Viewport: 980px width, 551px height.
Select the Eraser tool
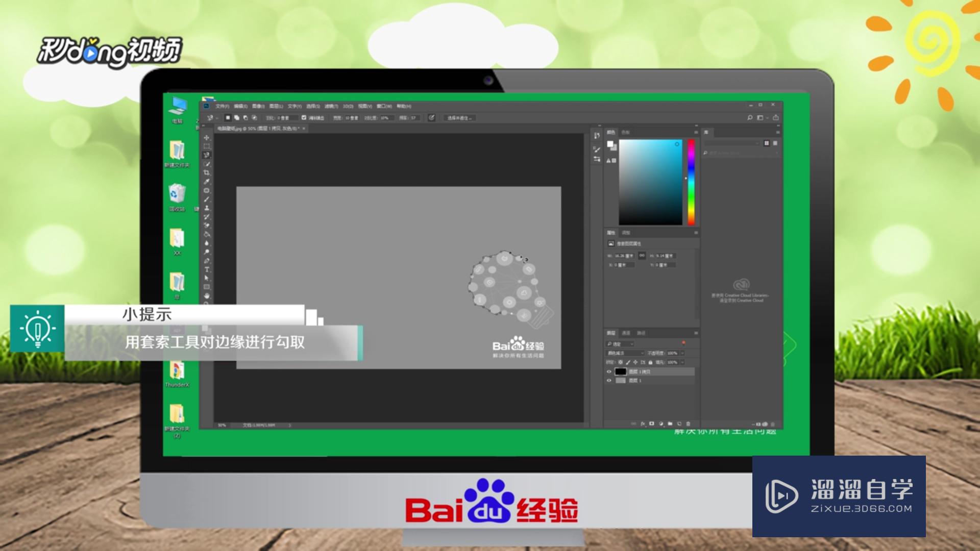[x=207, y=225]
